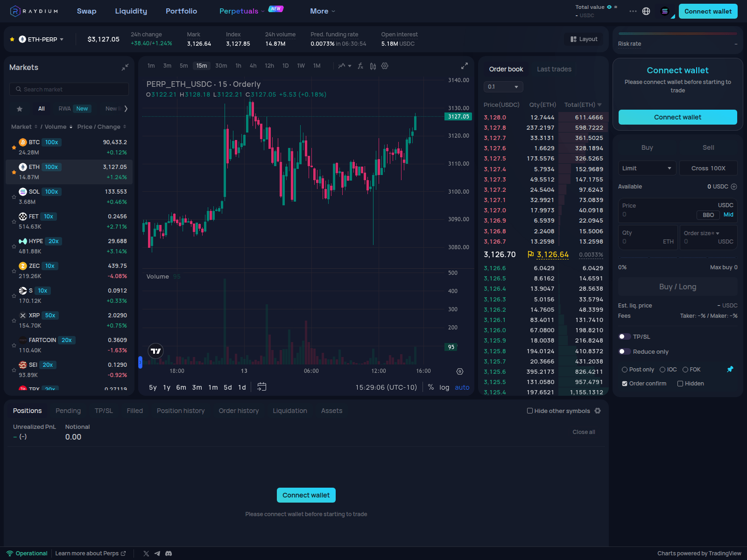The image size is (747, 560).
Task: Open candlestick chart style icon
Action: (x=373, y=66)
